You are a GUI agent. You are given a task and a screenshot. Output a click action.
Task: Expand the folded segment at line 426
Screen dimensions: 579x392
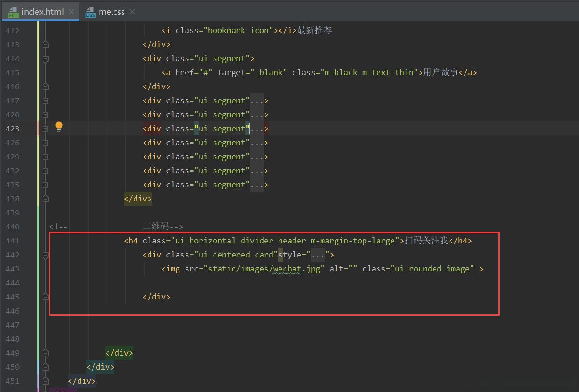[x=45, y=143]
